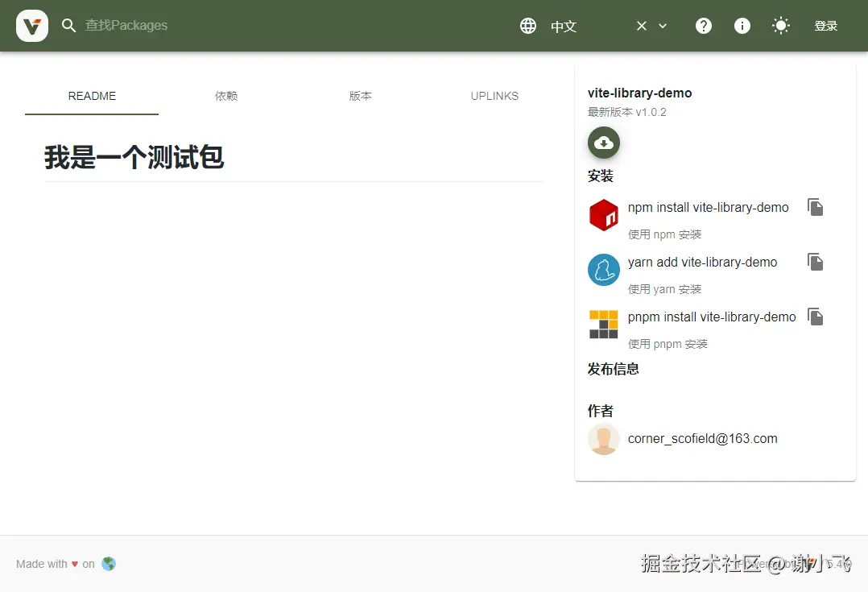This screenshot has height=592, width=868.
Task: Click the pnpm logo icon
Action: pyautogui.click(x=603, y=325)
